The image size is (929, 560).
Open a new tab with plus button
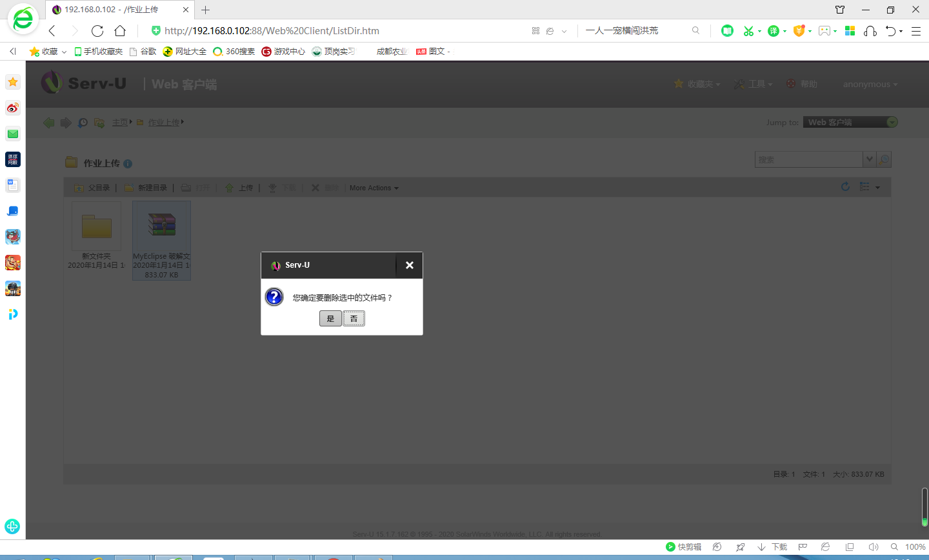pyautogui.click(x=206, y=10)
